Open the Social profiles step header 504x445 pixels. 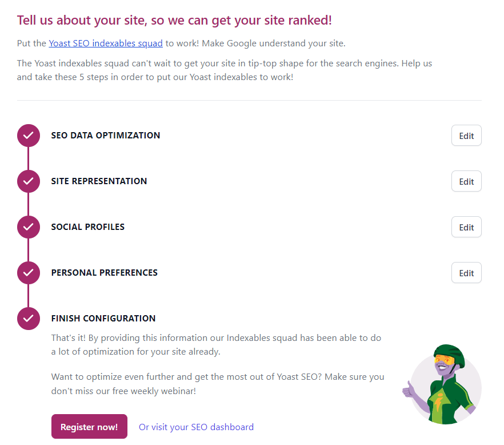click(x=87, y=227)
